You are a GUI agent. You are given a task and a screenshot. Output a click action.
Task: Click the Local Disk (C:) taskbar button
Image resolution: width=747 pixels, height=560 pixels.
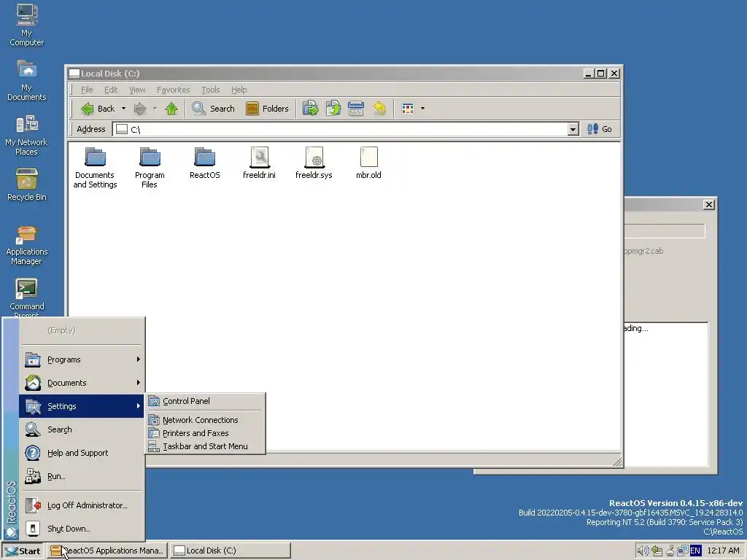click(x=230, y=551)
